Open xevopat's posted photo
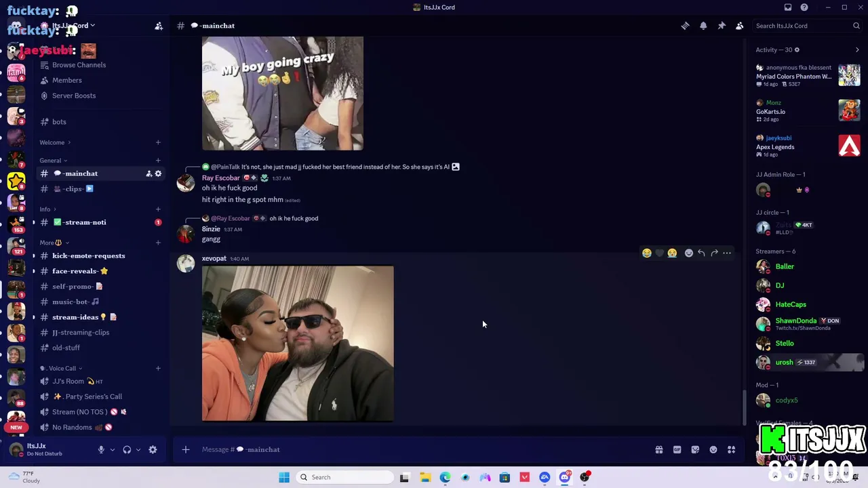868x488 pixels. pos(298,344)
